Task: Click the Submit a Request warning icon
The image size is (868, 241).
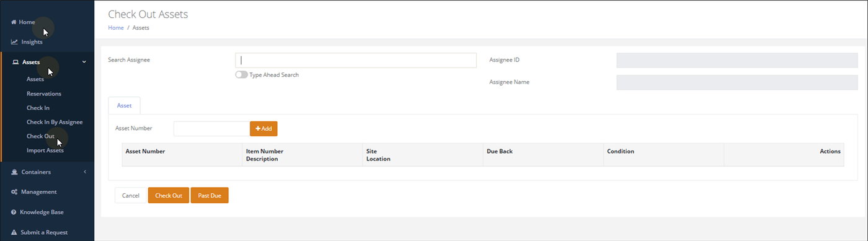Action: pyautogui.click(x=14, y=232)
